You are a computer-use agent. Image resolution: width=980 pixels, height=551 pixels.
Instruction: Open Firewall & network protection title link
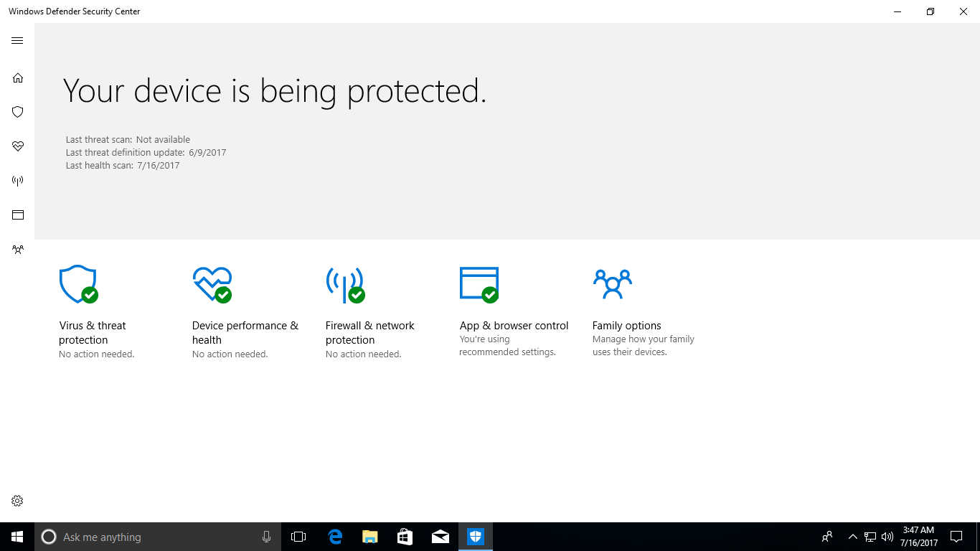click(369, 333)
